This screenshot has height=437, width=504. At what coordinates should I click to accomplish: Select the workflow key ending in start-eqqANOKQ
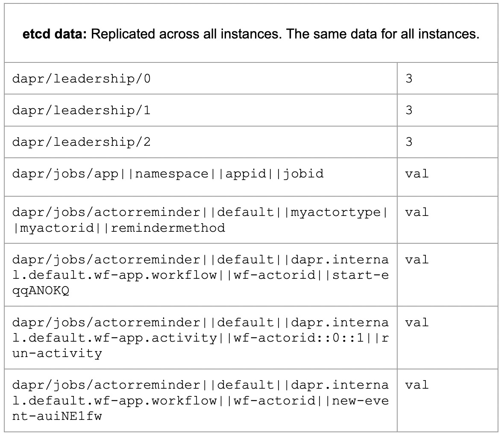click(200, 275)
